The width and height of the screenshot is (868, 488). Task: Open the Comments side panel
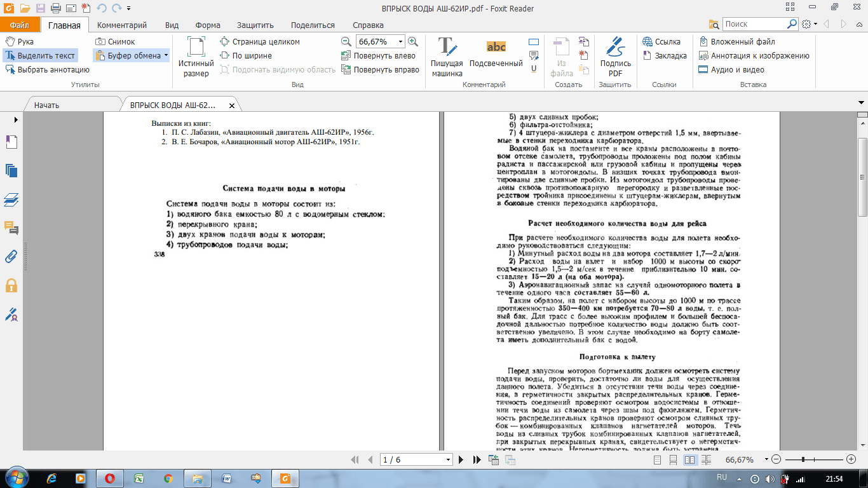(x=11, y=227)
